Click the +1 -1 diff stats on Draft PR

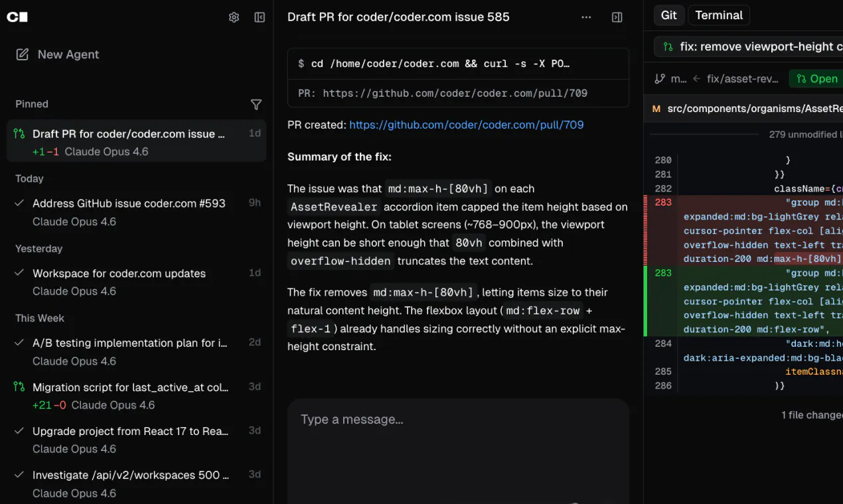point(46,152)
